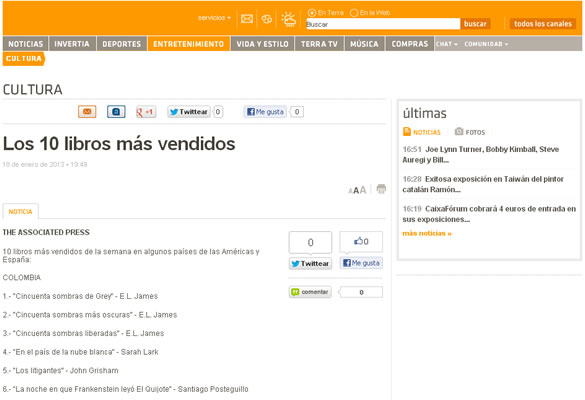
Task: Click THE ASSOCIATED PRESS byline
Action: pos(46,232)
